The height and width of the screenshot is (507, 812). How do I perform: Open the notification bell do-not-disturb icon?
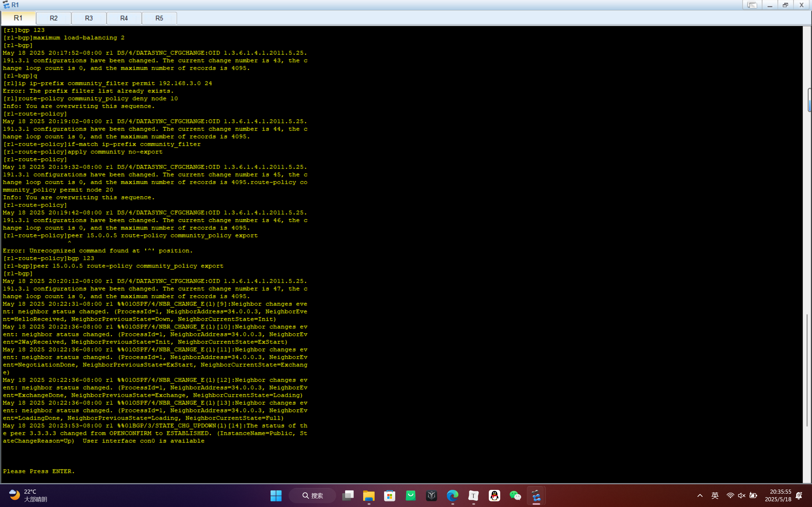(799, 495)
